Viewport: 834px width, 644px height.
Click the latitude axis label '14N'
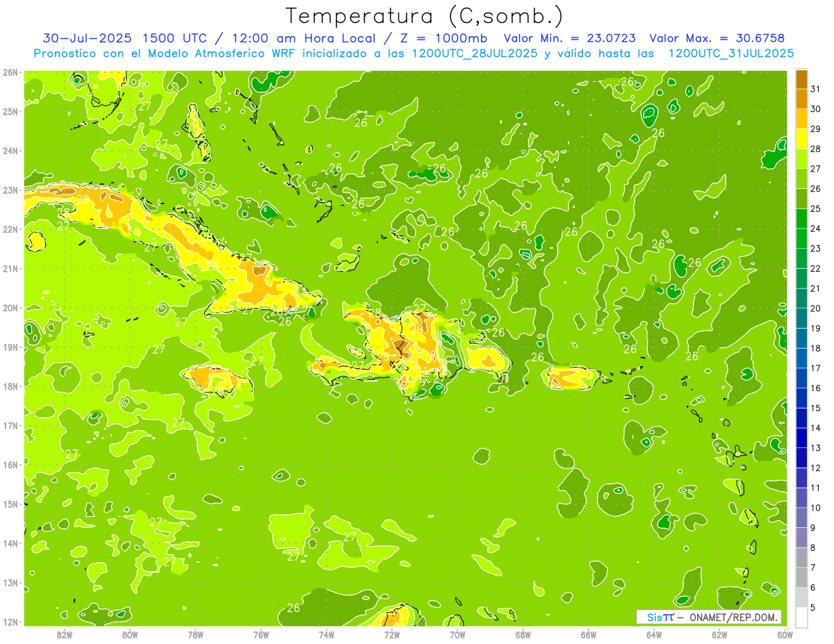click(10, 543)
